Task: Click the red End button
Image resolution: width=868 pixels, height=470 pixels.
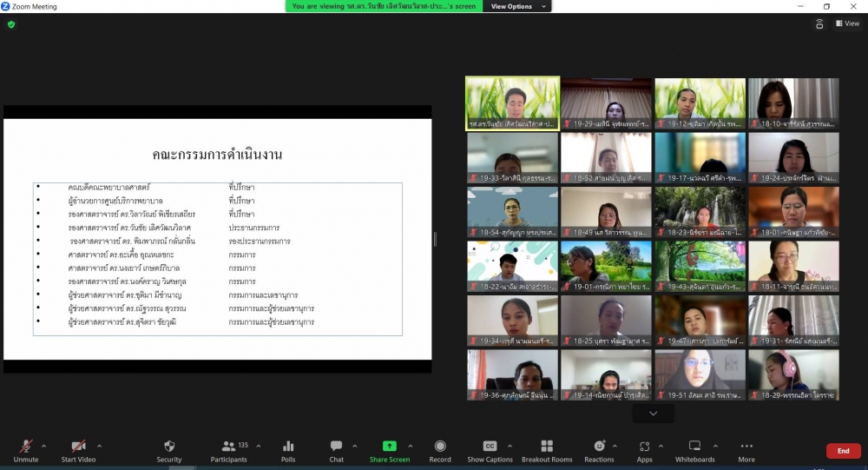Action: coord(843,451)
